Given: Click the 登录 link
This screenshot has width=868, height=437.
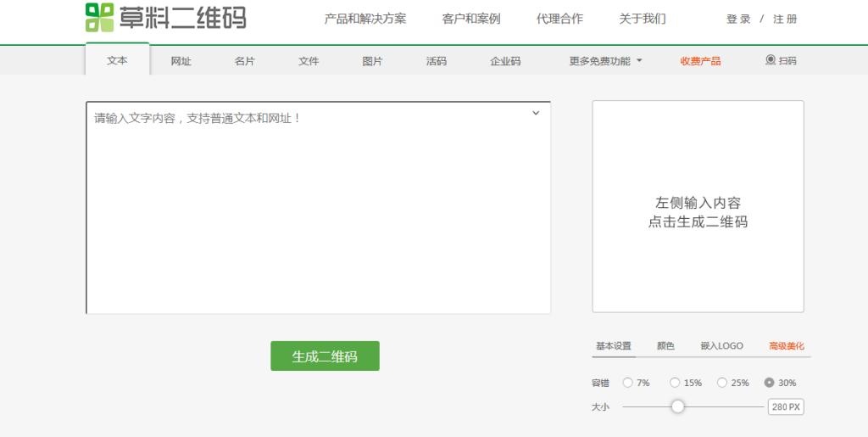Looking at the screenshot, I should (x=738, y=19).
